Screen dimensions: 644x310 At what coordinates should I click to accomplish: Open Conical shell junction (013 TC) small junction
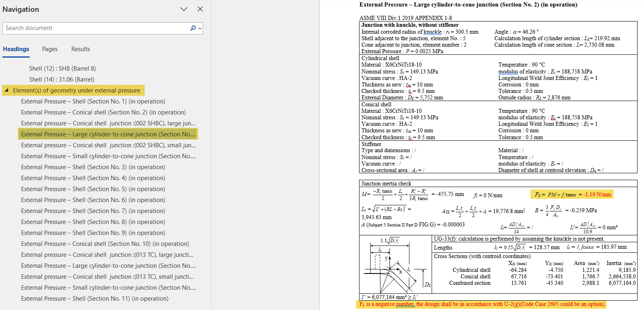click(107, 277)
